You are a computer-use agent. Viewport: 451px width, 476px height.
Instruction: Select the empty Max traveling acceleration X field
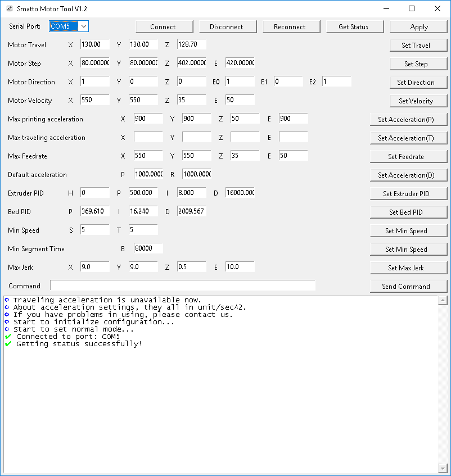pos(148,137)
